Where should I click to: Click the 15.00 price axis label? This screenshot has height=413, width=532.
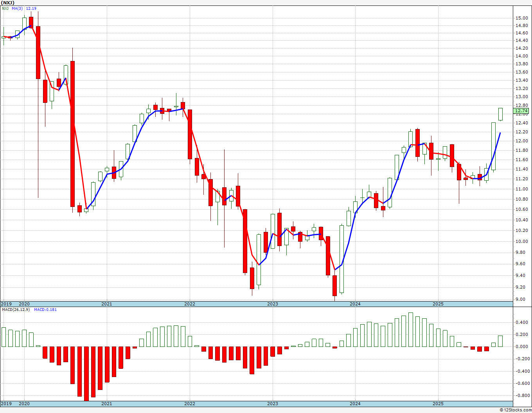click(x=521, y=18)
